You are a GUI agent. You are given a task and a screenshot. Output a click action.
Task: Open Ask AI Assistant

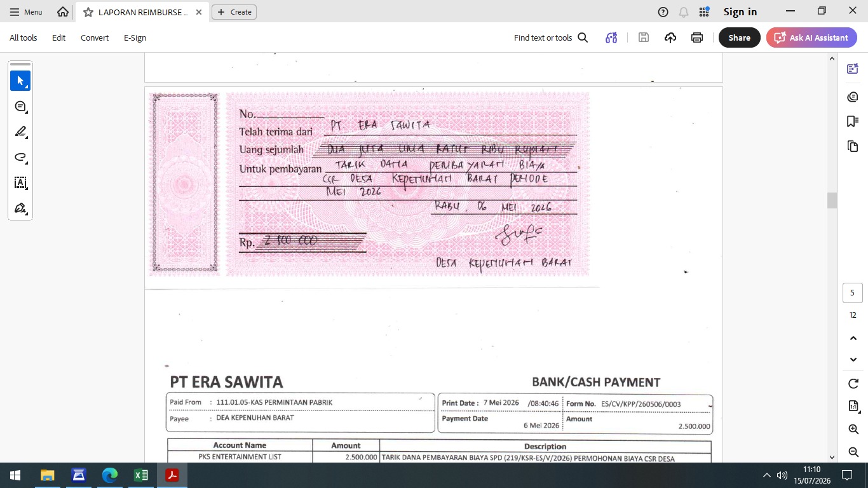pyautogui.click(x=811, y=37)
